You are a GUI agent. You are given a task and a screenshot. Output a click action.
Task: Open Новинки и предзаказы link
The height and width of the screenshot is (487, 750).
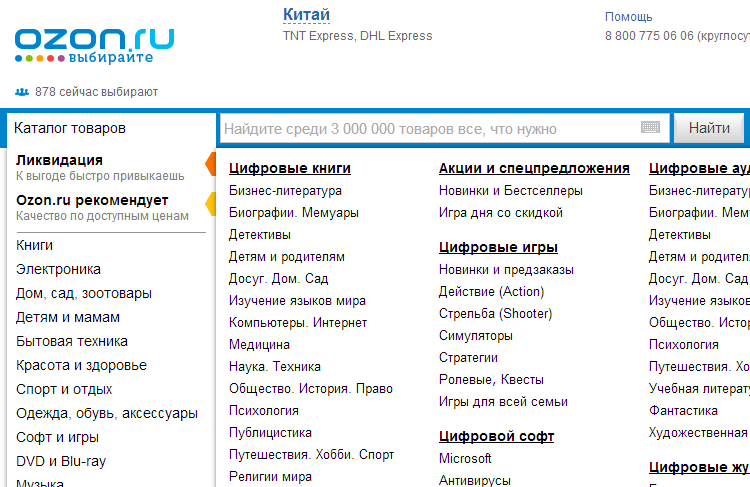tap(506, 269)
